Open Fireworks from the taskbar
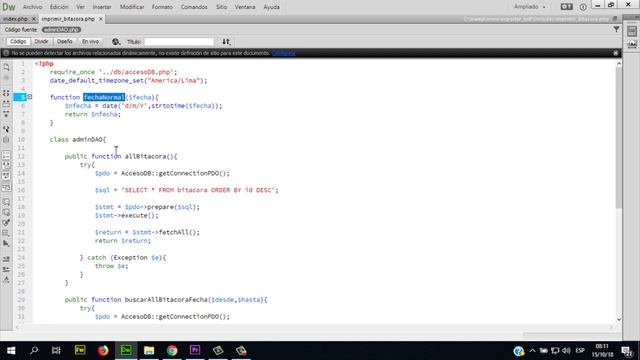Viewport: 640px width, 360px height. pyautogui.click(x=80, y=351)
